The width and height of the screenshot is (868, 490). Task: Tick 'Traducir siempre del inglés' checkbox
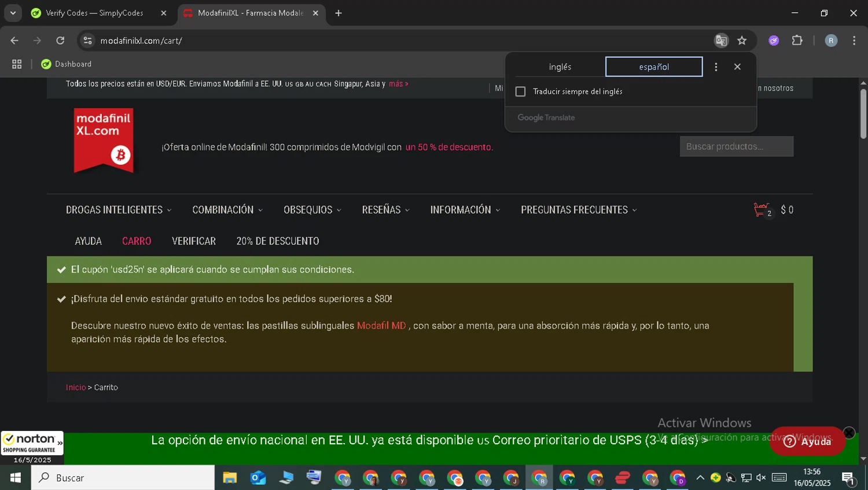point(520,91)
